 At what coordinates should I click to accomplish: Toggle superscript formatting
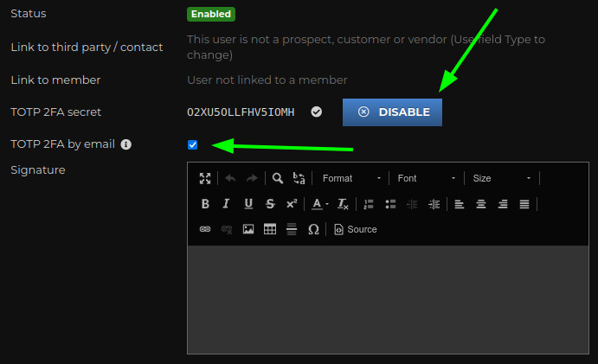tap(292, 204)
